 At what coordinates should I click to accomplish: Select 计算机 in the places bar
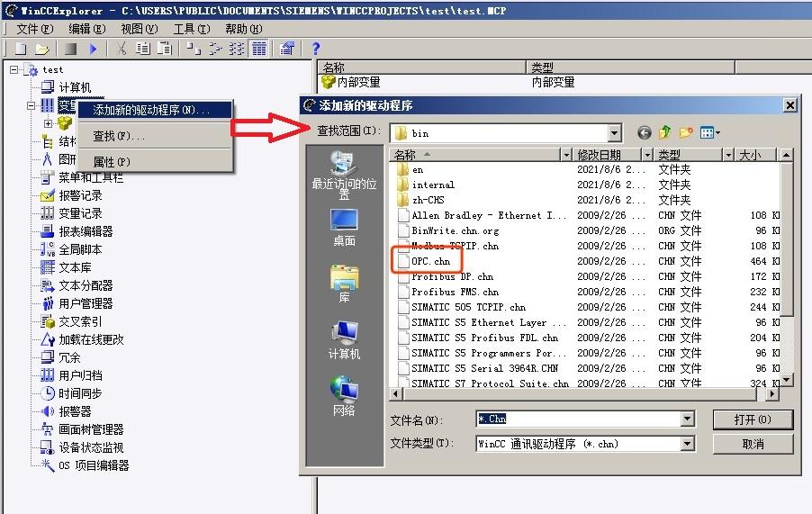point(345,340)
